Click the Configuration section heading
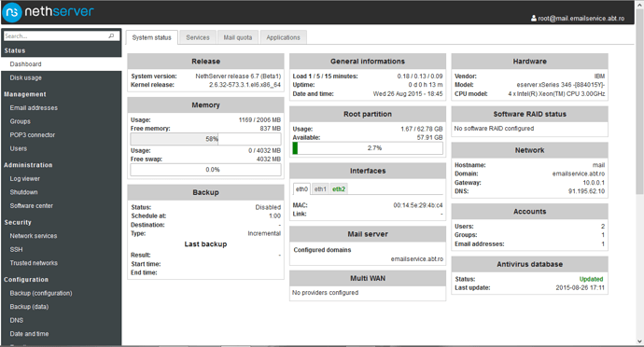The image size is (644, 347). click(x=26, y=279)
